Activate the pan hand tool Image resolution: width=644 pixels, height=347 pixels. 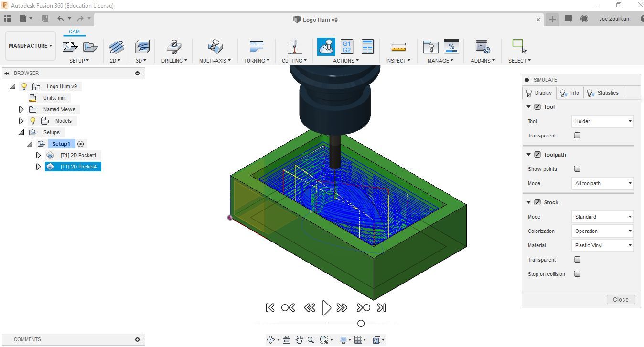pos(299,340)
